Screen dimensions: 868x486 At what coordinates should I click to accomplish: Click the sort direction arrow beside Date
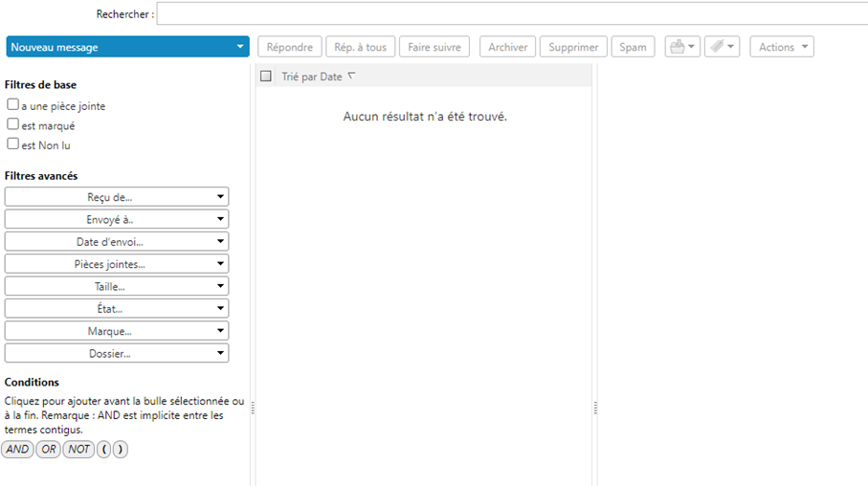[351, 76]
